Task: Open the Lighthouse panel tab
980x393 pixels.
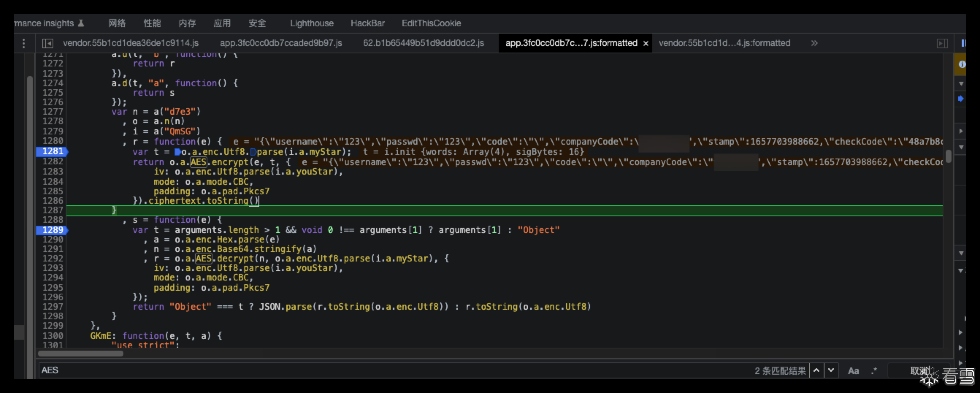Action: click(x=311, y=23)
